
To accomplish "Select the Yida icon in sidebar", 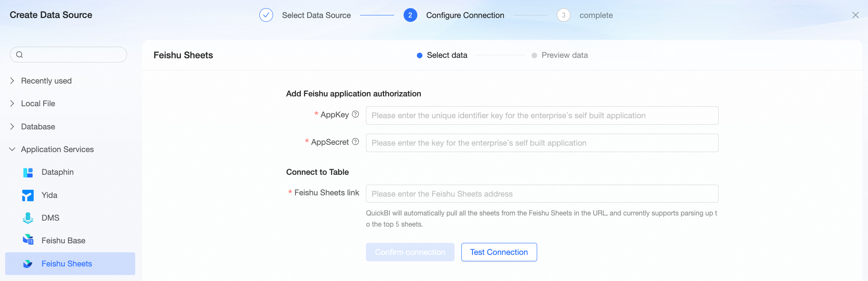I will [x=28, y=195].
